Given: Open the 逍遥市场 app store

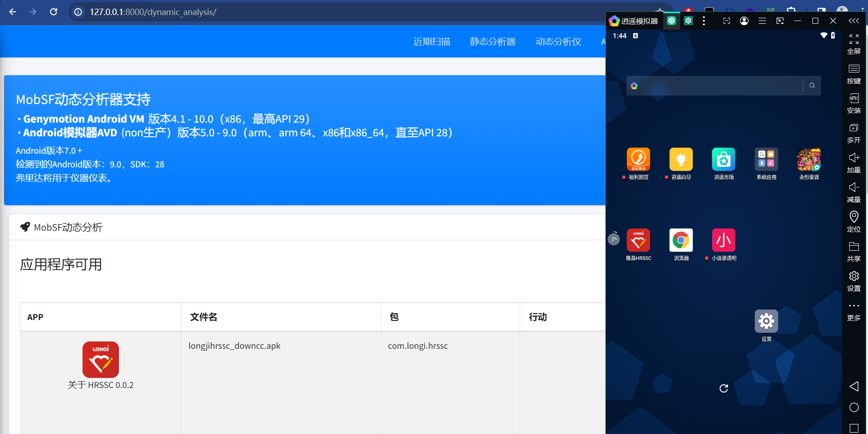Looking at the screenshot, I should click(x=723, y=164).
